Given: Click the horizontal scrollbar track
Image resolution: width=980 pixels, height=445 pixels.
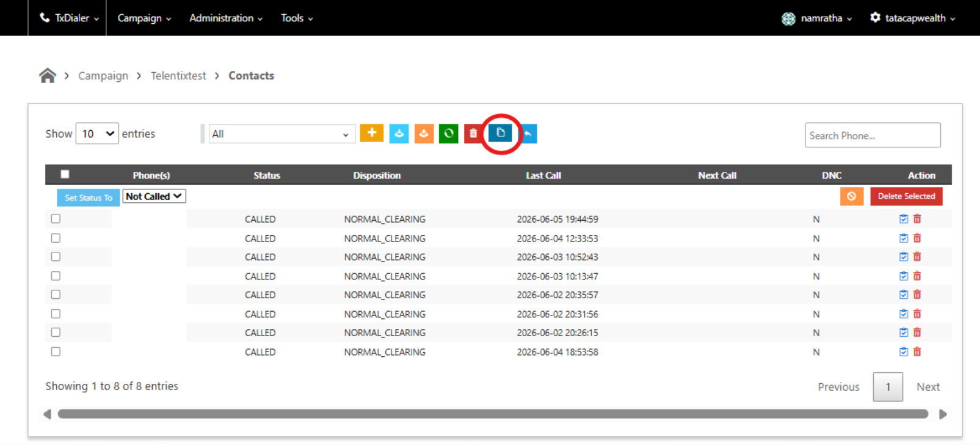Looking at the screenshot, I should [x=493, y=414].
